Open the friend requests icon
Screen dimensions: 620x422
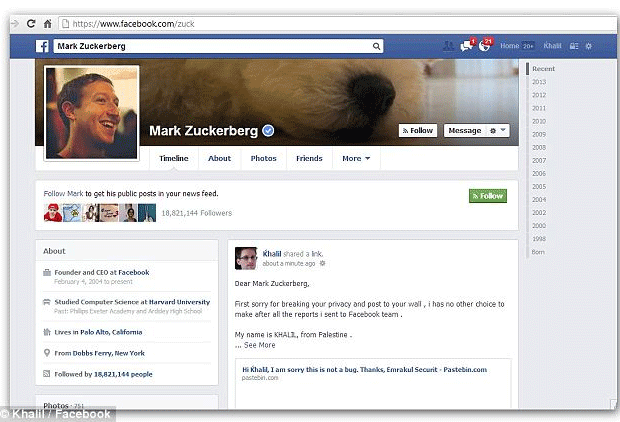(x=448, y=46)
